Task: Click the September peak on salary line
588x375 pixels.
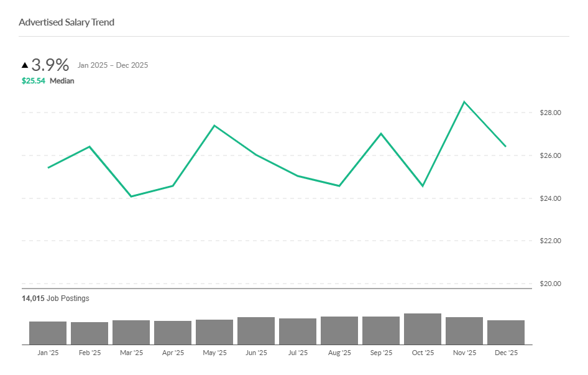Action: pos(381,134)
